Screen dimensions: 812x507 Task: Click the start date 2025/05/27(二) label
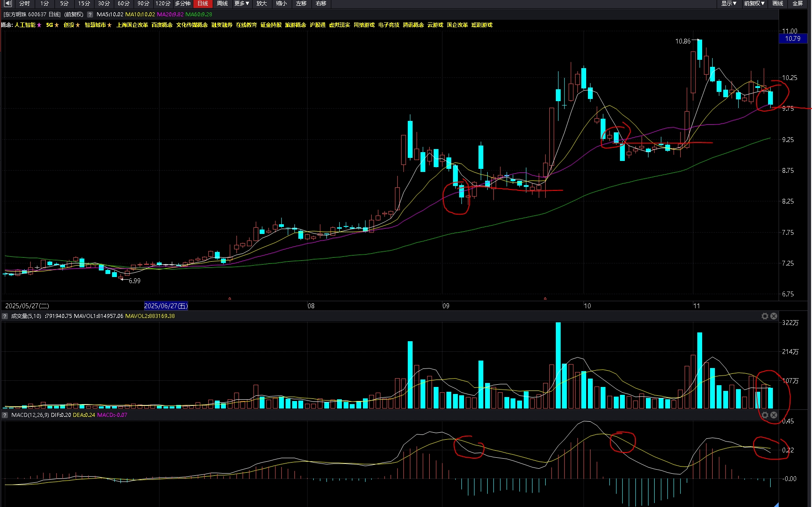tap(27, 306)
